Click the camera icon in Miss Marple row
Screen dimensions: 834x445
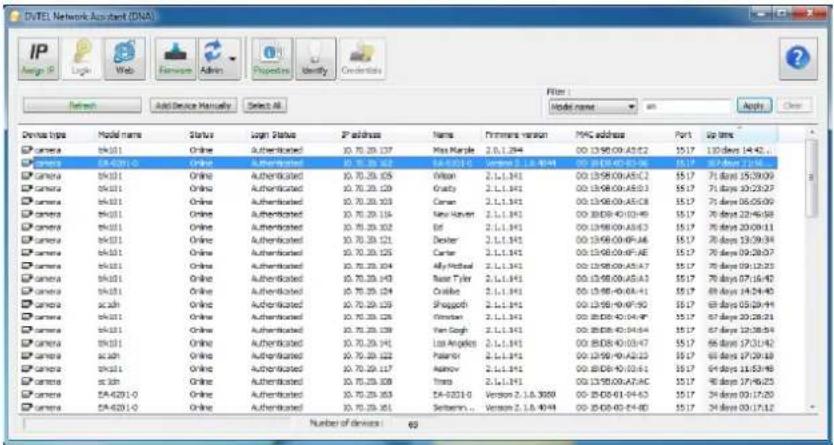click(x=27, y=150)
